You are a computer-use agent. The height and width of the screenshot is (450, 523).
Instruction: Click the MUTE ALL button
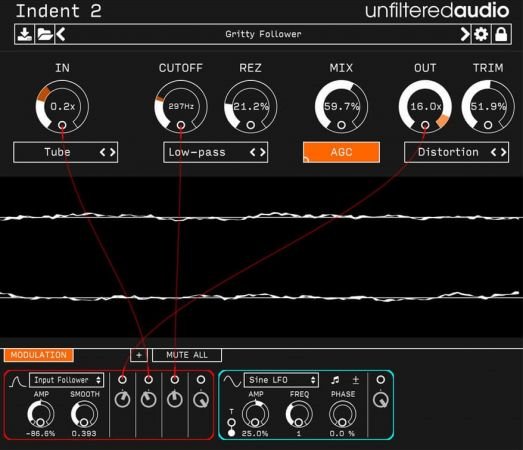(x=187, y=355)
